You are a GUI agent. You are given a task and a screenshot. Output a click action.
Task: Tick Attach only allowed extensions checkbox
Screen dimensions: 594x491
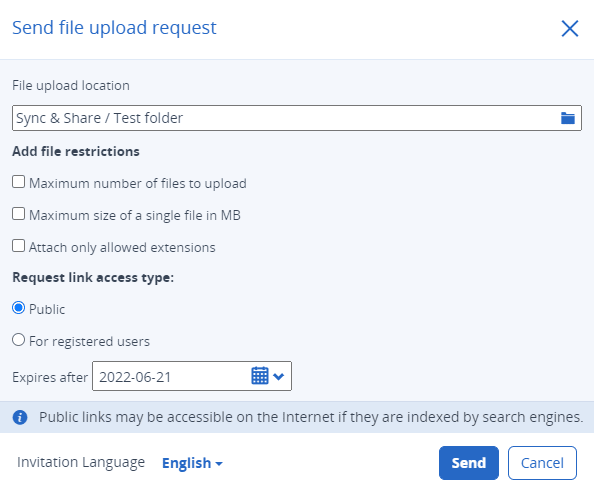pyautogui.click(x=19, y=246)
